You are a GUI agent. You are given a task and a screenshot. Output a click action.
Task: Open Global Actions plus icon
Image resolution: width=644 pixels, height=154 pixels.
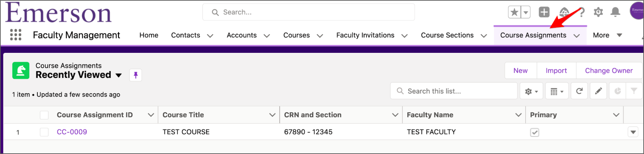pyautogui.click(x=544, y=12)
